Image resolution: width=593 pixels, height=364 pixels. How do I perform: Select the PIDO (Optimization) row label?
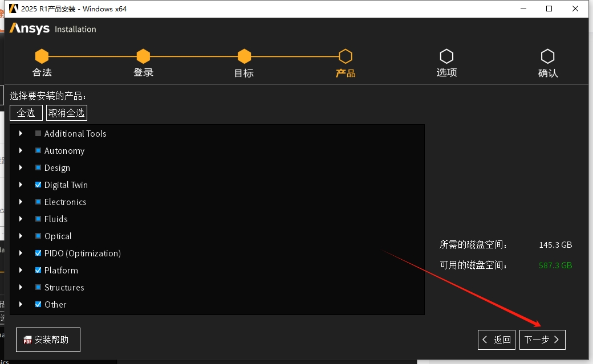point(83,253)
